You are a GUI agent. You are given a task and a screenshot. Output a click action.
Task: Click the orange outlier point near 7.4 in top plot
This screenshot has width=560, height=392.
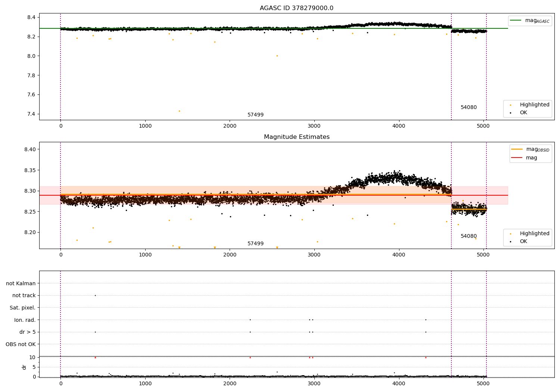point(179,111)
